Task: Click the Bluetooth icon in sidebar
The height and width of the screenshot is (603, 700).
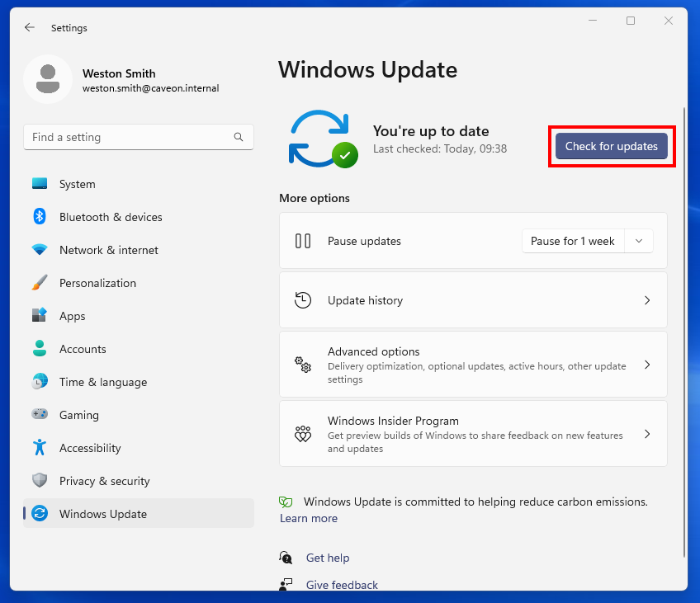Action: 40,217
